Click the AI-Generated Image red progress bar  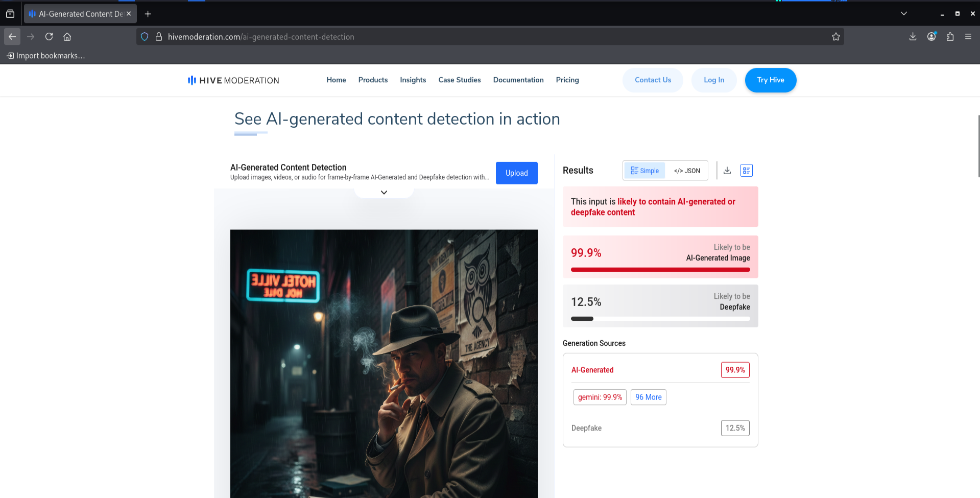point(660,270)
